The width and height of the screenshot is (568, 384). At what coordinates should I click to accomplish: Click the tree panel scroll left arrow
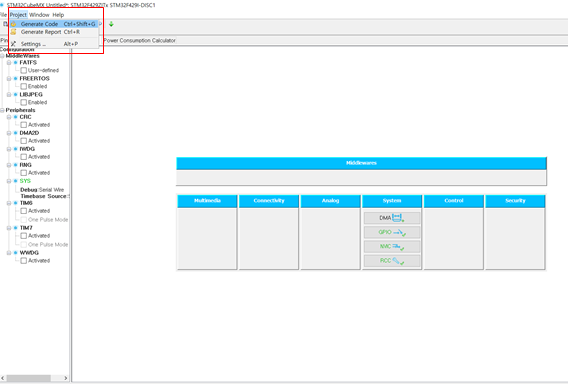click(x=3, y=378)
